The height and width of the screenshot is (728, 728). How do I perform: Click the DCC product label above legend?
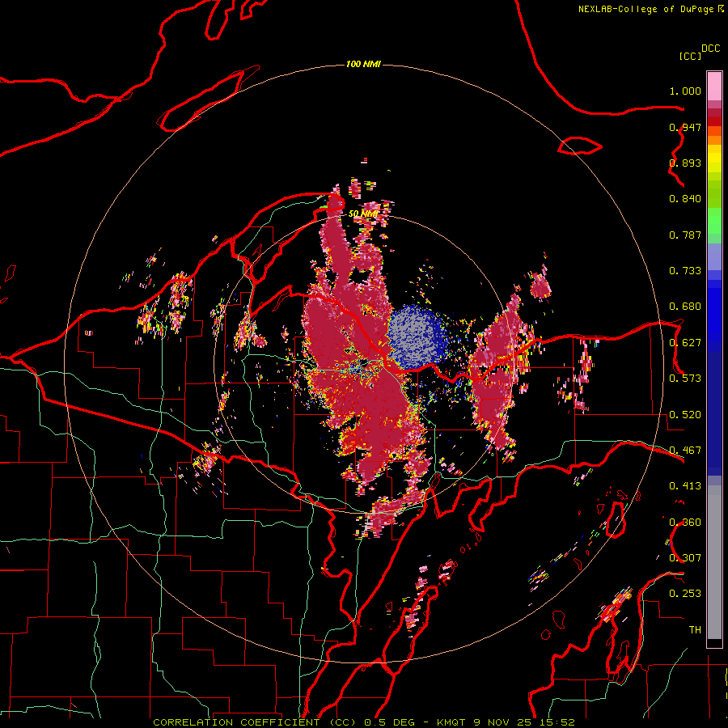(710, 49)
